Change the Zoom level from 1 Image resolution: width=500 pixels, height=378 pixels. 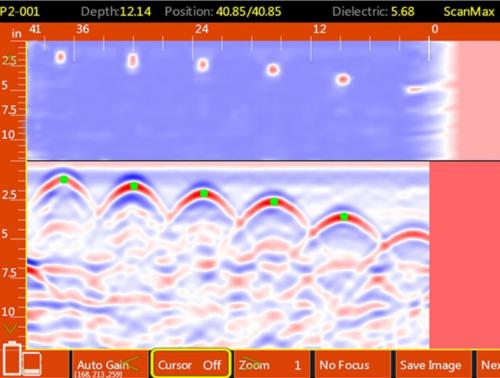point(272,364)
